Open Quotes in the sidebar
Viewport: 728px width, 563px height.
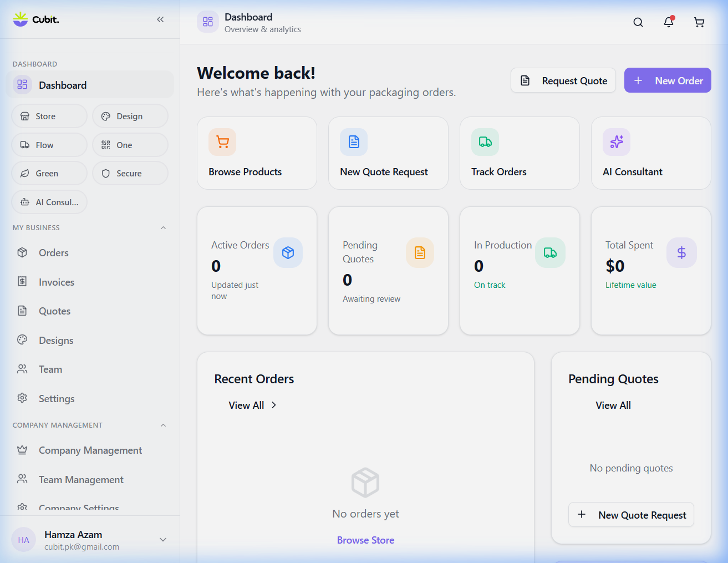point(90,311)
